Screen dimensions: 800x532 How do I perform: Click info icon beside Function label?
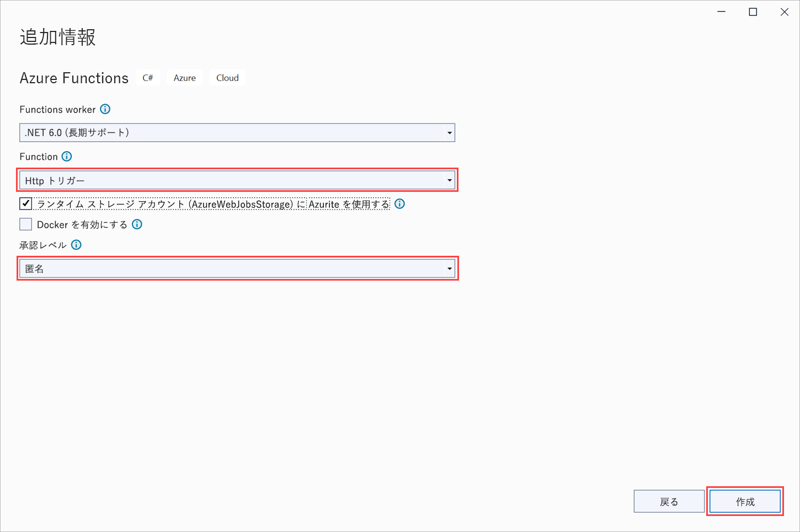[67, 157]
